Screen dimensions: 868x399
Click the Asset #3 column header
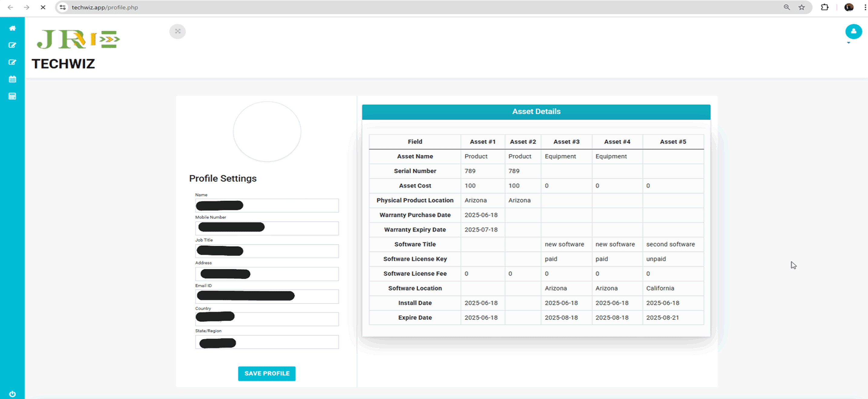567,142
